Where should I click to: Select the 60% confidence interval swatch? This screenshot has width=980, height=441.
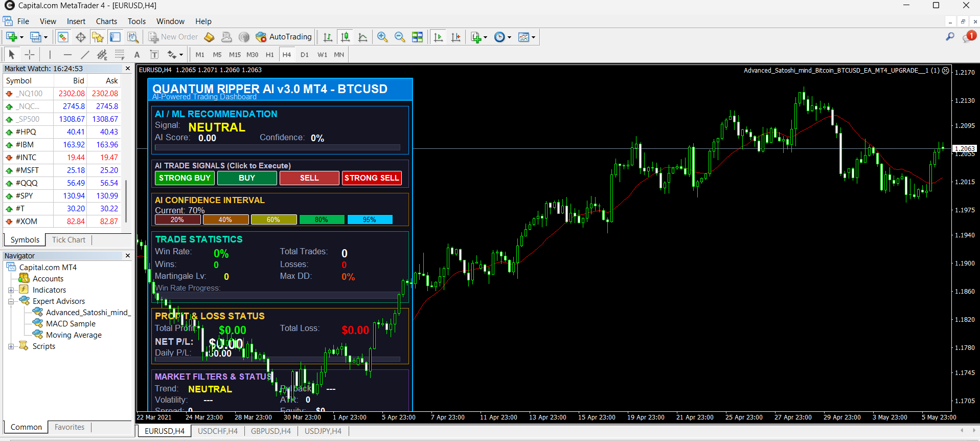coord(274,219)
